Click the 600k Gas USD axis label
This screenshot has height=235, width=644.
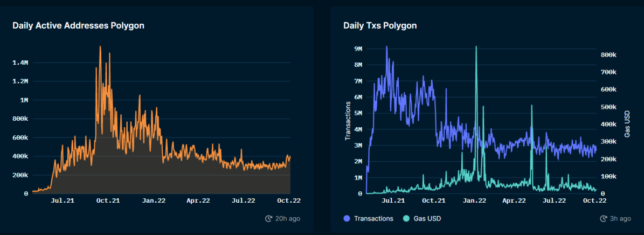[610, 89]
